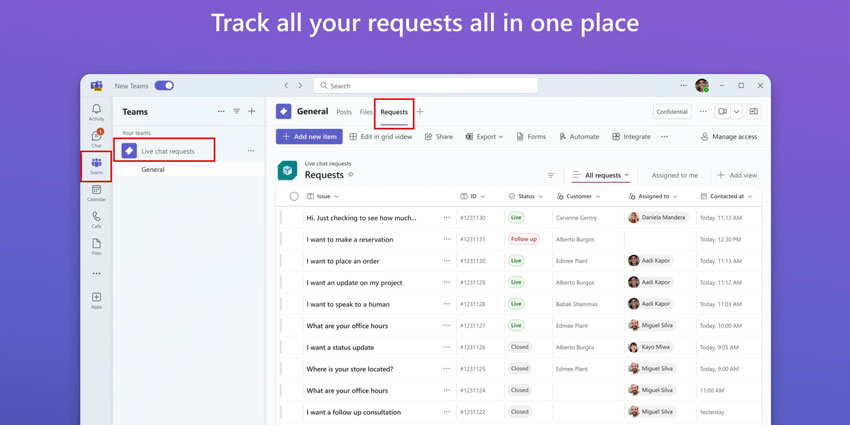Switch to the Posts tab

pos(344,112)
